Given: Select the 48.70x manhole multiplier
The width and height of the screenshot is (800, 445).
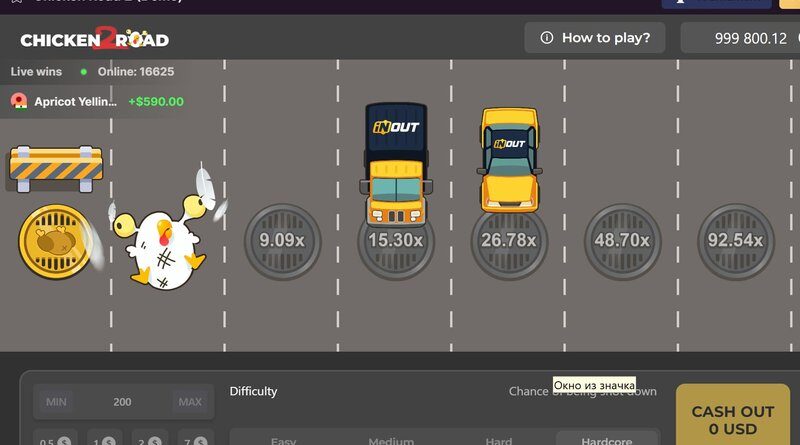Looking at the screenshot, I should coord(622,241).
